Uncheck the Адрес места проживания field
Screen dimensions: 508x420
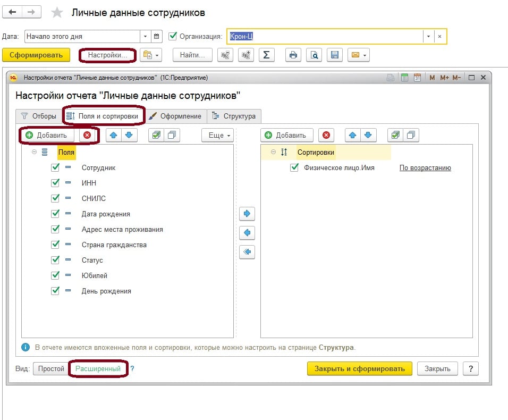point(55,229)
